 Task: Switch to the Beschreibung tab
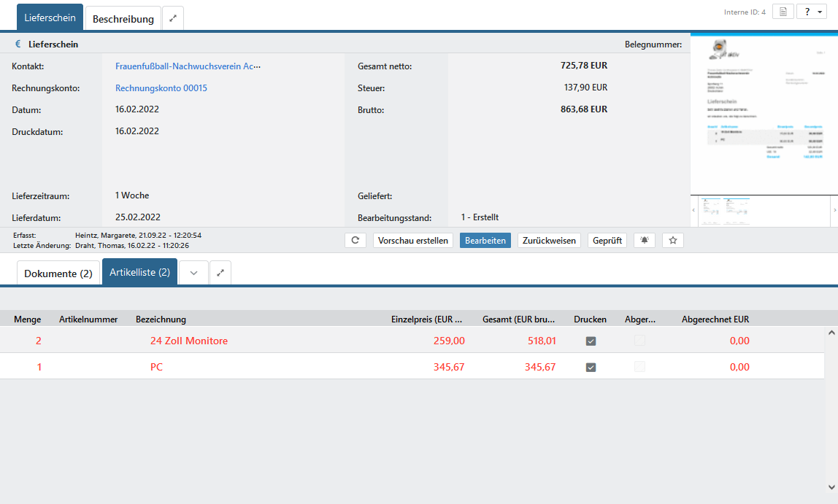pos(123,19)
